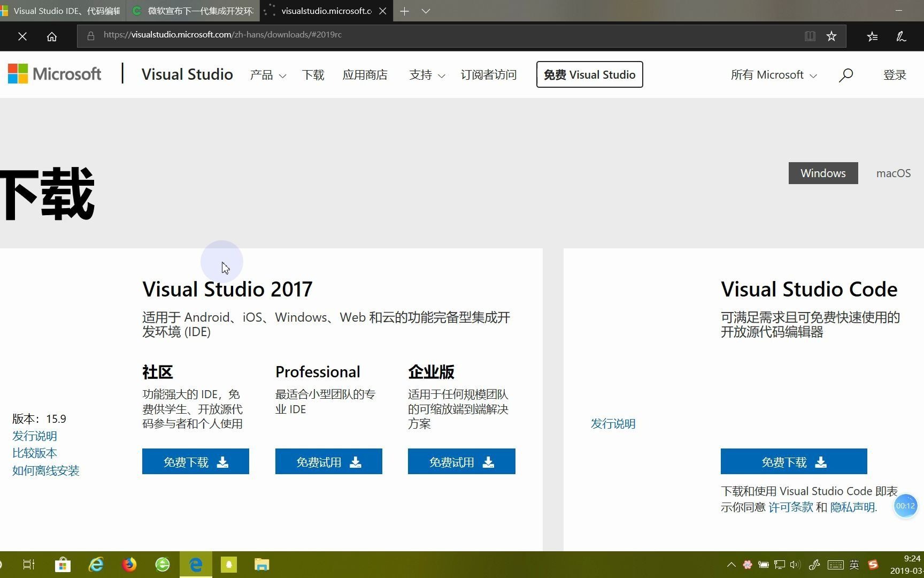Open 如何离线安装 link
924x578 pixels.
(x=45, y=471)
